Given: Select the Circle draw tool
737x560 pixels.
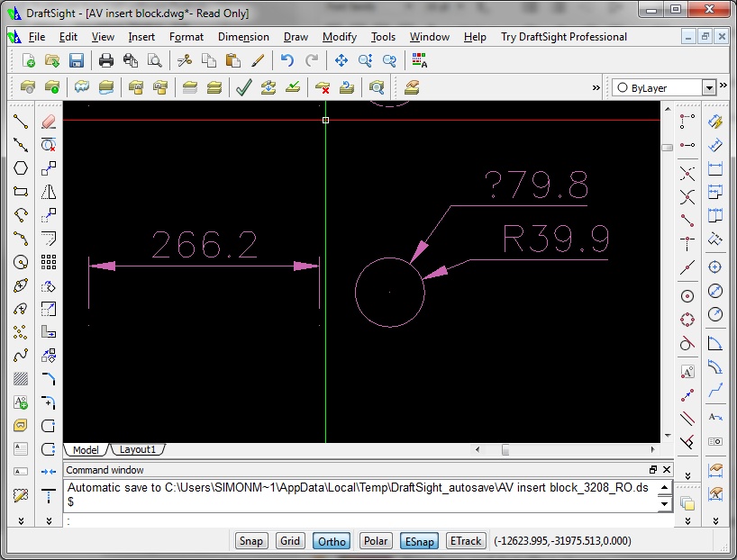Looking at the screenshot, I should pos(21,262).
